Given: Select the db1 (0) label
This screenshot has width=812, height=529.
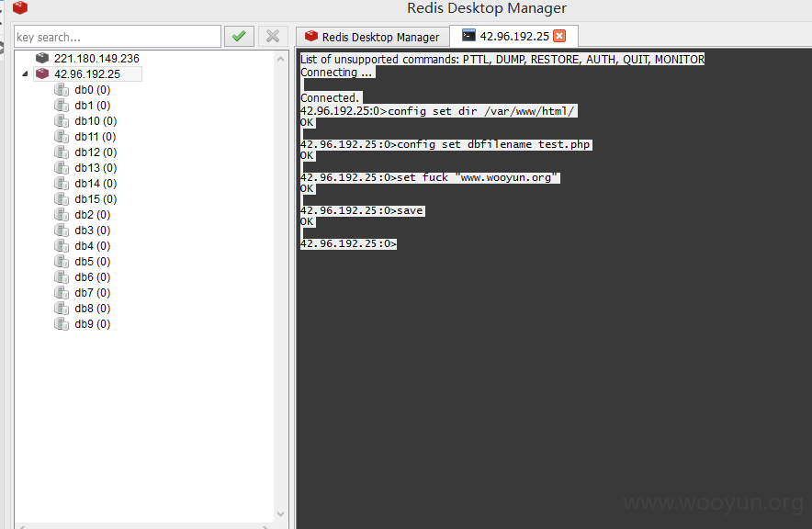Looking at the screenshot, I should click(x=92, y=105).
